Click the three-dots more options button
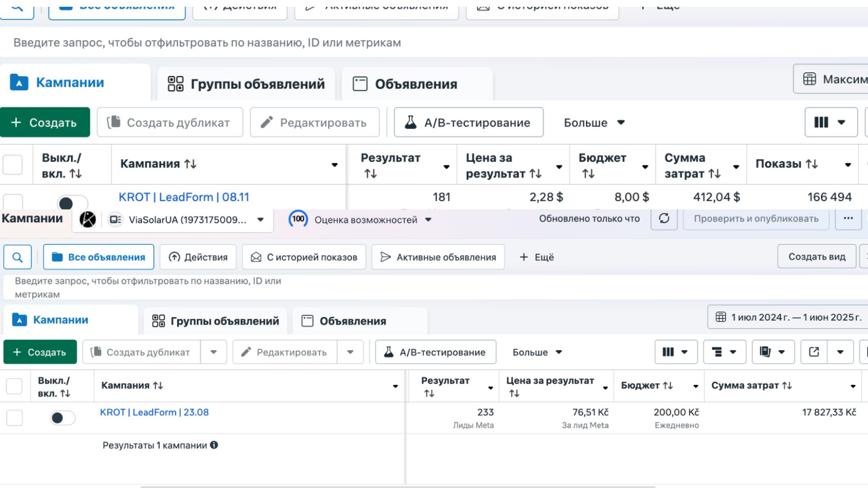This screenshot has width=868, height=488. pos(848,219)
